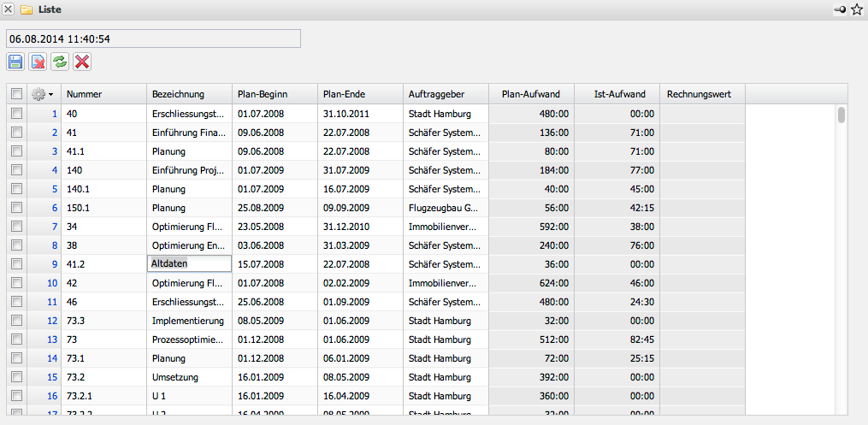868x425 pixels.
Task: Click the large red X cancel icon
Action: tap(82, 62)
